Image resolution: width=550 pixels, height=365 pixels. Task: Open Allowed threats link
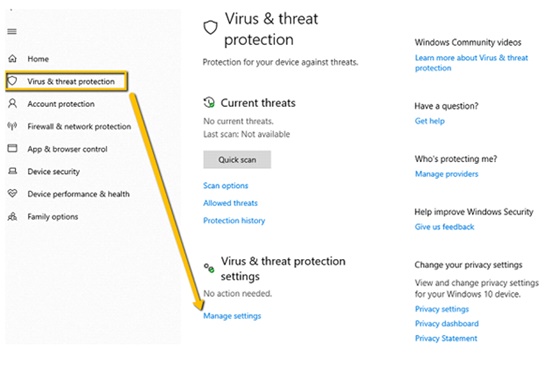230,203
